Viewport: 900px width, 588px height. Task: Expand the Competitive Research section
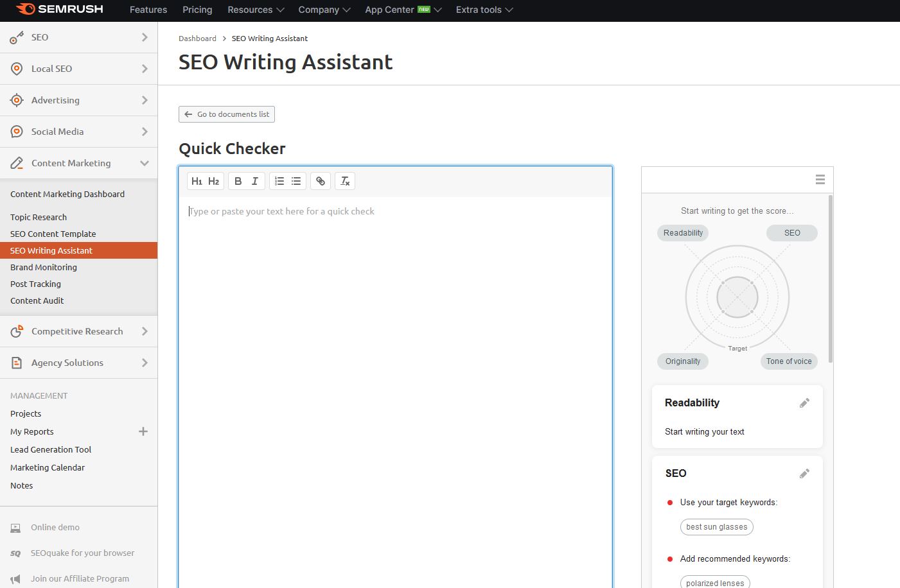coord(145,331)
